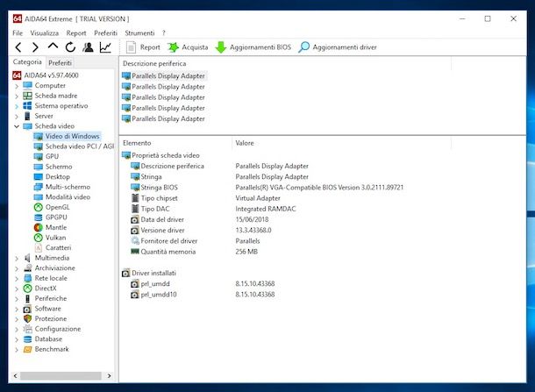Select the Desktop tree item
535x392 pixels.
(x=52, y=177)
